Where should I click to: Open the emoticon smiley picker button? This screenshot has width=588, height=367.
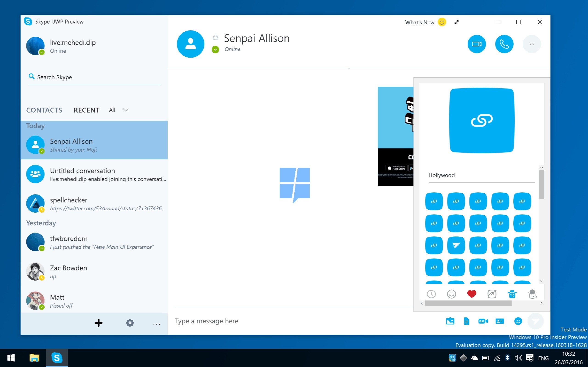pos(518,321)
